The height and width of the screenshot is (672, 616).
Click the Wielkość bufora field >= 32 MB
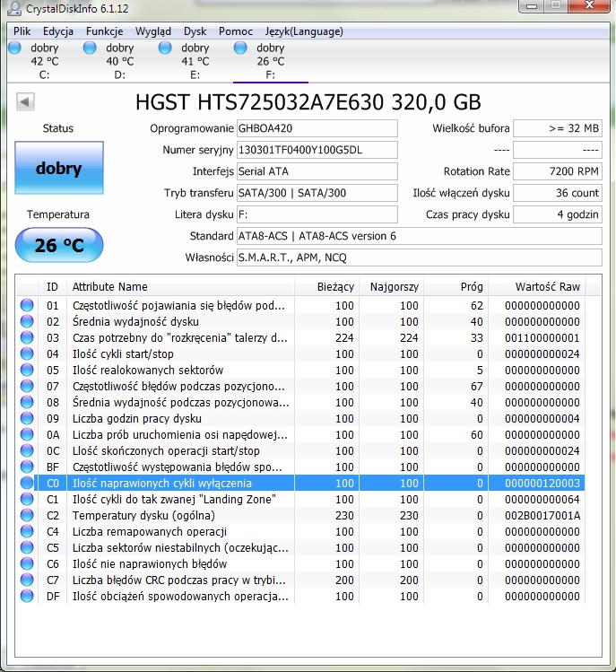point(558,128)
